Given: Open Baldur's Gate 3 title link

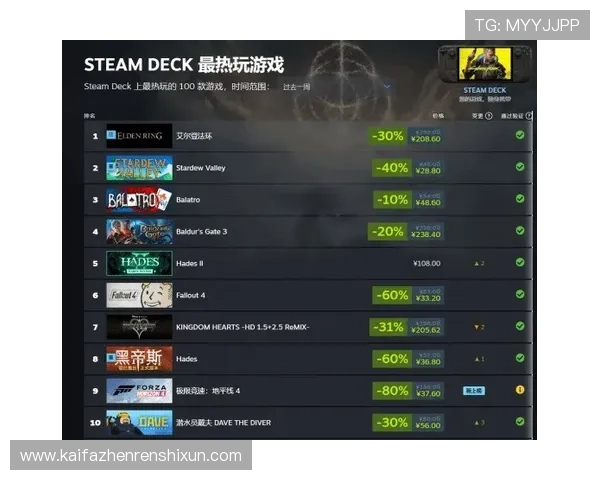Looking at the screenshot, I should tap(201, 232).
